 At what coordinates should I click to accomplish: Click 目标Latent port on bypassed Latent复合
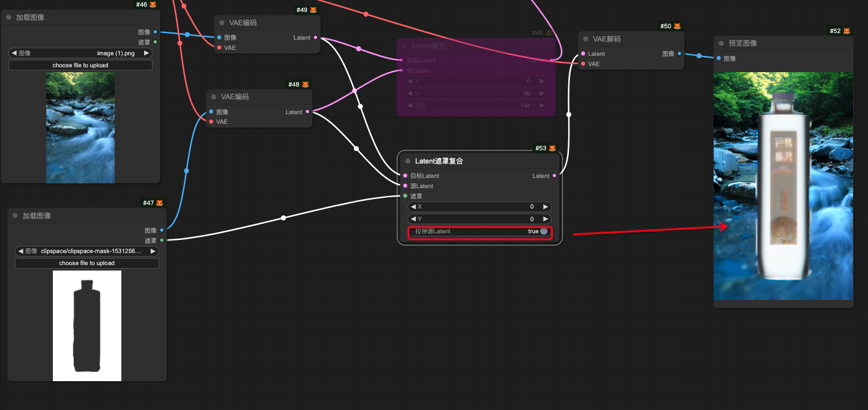[402, 60]
